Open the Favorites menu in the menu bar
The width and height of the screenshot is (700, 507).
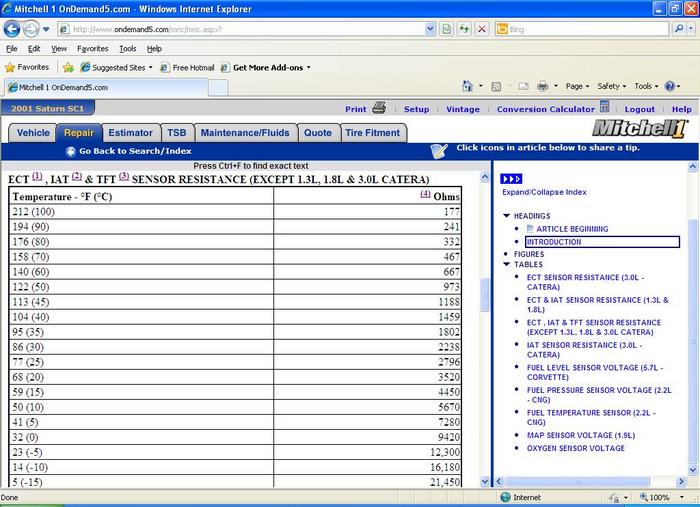click(x=93, y=48)
